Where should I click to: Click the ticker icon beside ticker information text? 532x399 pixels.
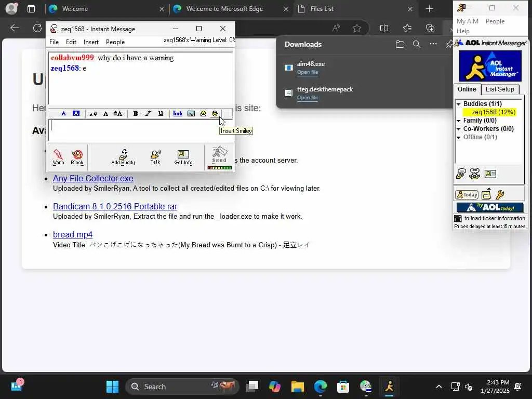coord(458,218)
